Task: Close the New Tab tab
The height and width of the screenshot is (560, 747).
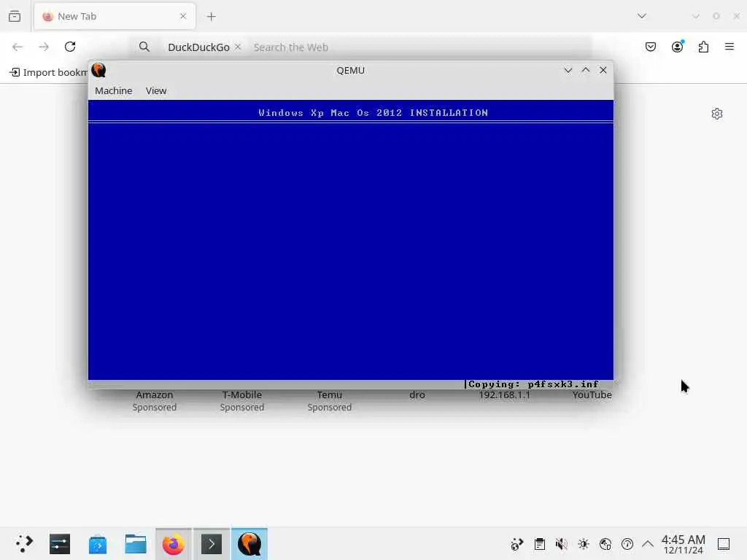Action: coord(183,17)
